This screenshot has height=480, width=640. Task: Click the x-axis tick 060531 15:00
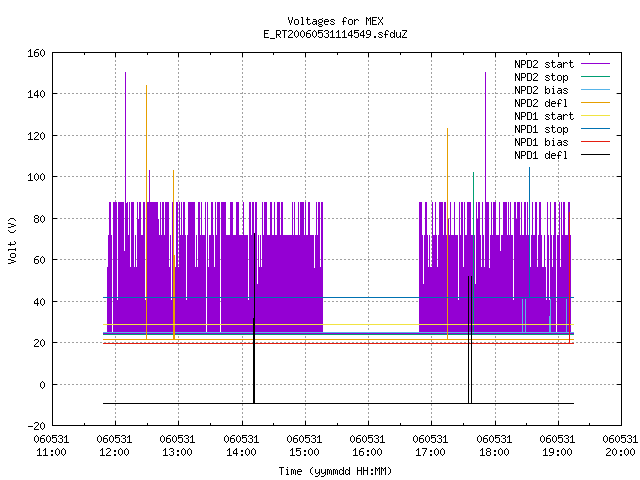[x=304, y=446]
